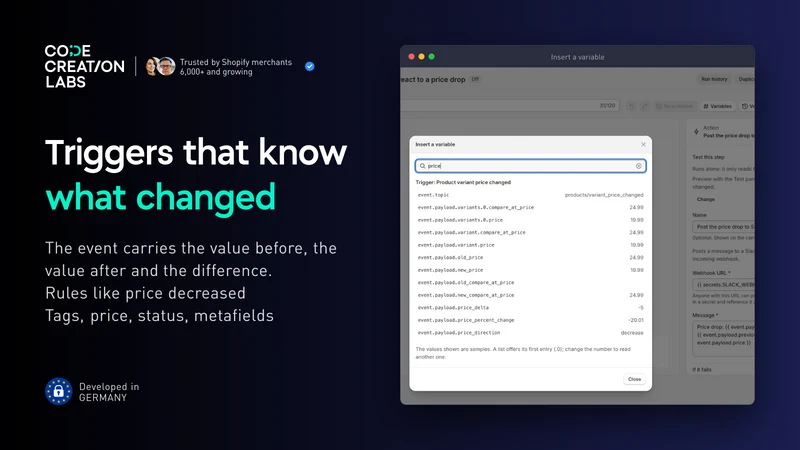
Task: Select the event.topic variable row
Action: point(531,195)
